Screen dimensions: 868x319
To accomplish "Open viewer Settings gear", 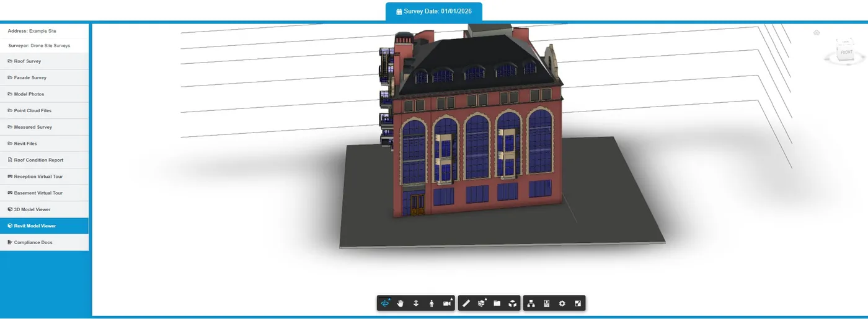I will 562,303.
